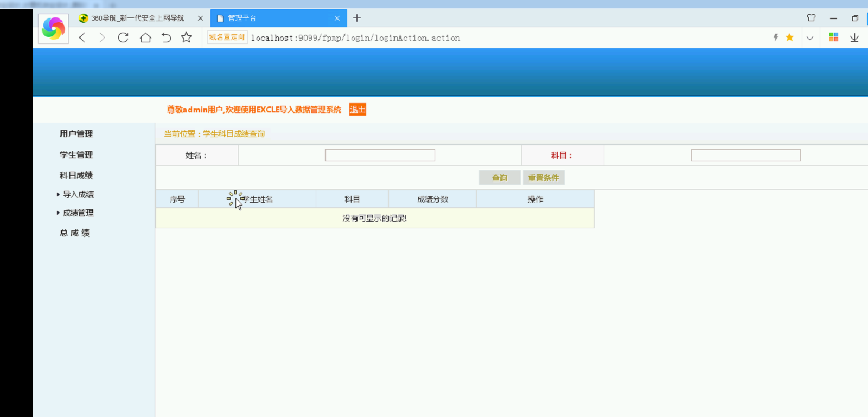
Task: Restore the browser window size
Action: point(855,18)
